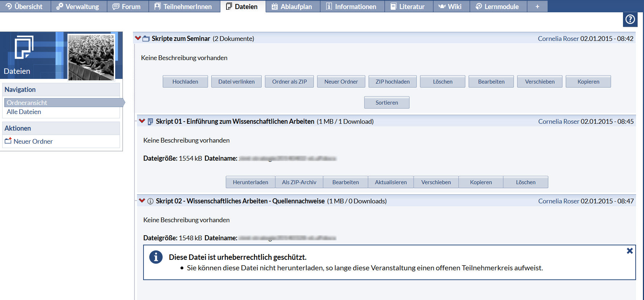This screenshot has width=644, height=300.
Task: Dismiss the copyright protection notice
Action: [x=630, y=251]
